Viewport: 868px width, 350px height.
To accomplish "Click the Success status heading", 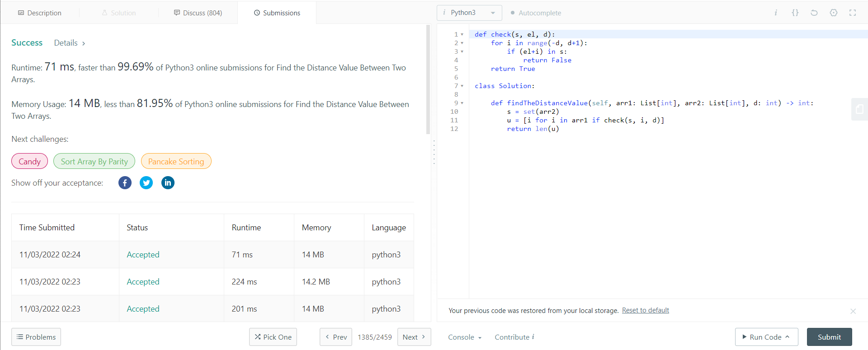I will coord(27,42).
